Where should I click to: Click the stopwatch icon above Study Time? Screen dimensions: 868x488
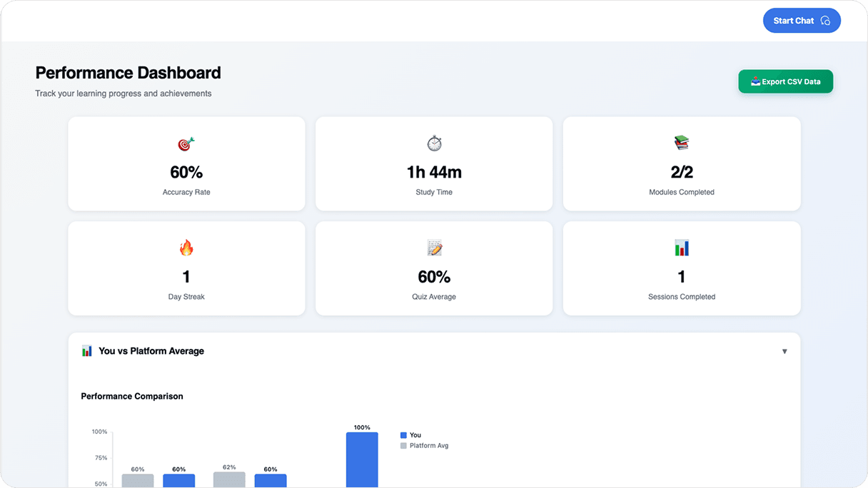(434, 143)
